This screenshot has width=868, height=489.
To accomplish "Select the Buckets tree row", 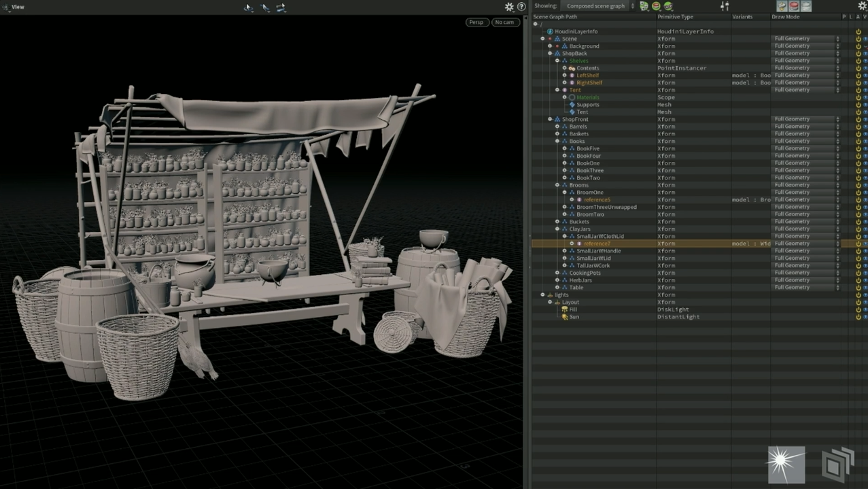I will (579, 222).
